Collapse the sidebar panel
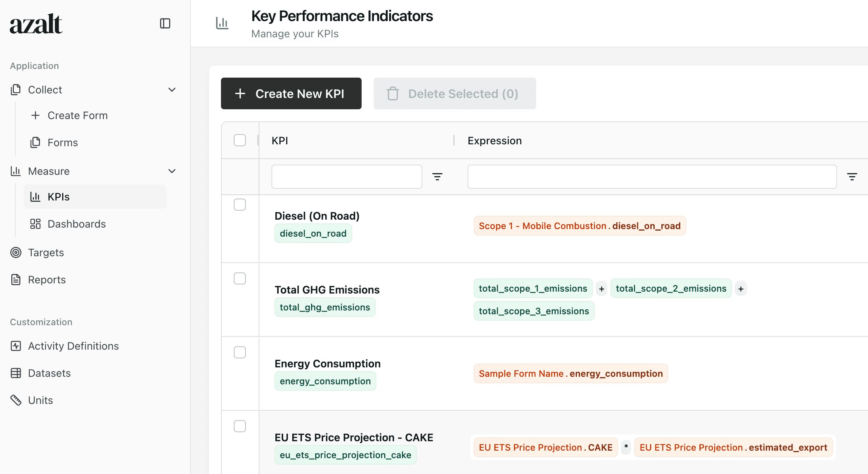This screenshot has width=868, height=474. [166, 23]
